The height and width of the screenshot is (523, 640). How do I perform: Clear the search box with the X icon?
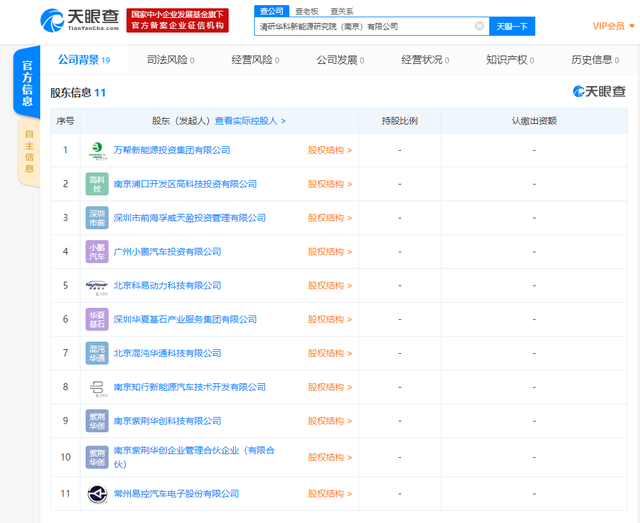(x=479, y=26)
